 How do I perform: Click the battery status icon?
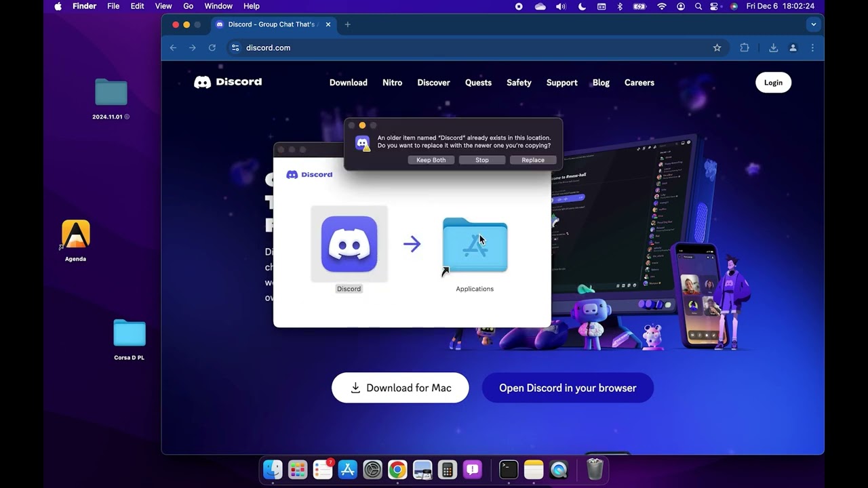point(639,6)
